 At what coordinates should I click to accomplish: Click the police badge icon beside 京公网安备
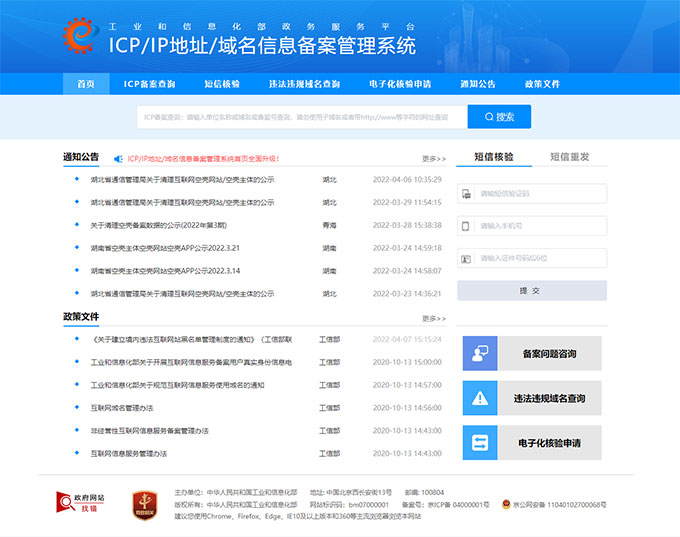click(506, 504)
